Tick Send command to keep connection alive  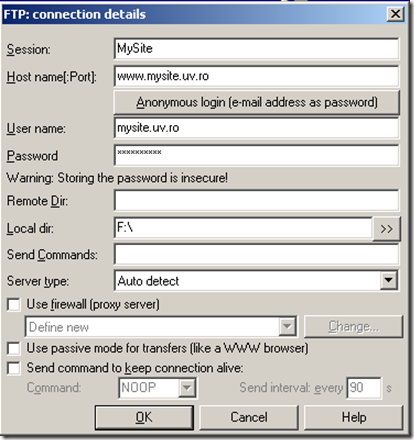(x=14, y=368)
